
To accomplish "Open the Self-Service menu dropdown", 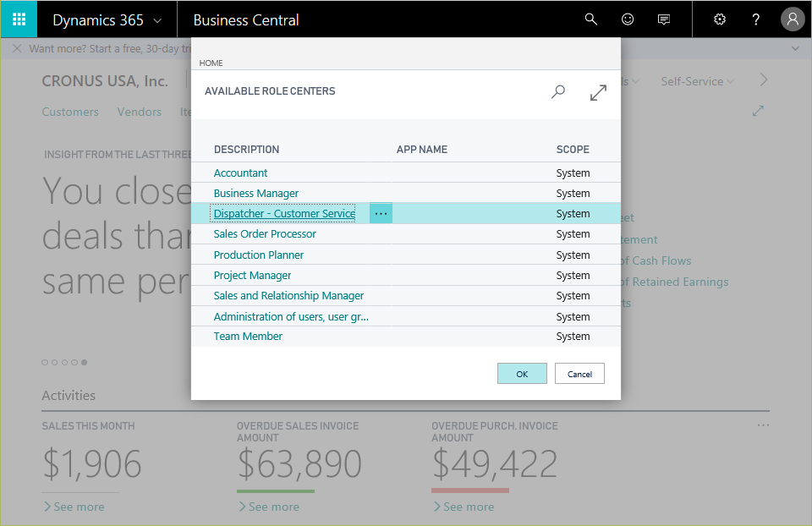I will (697, 81).
